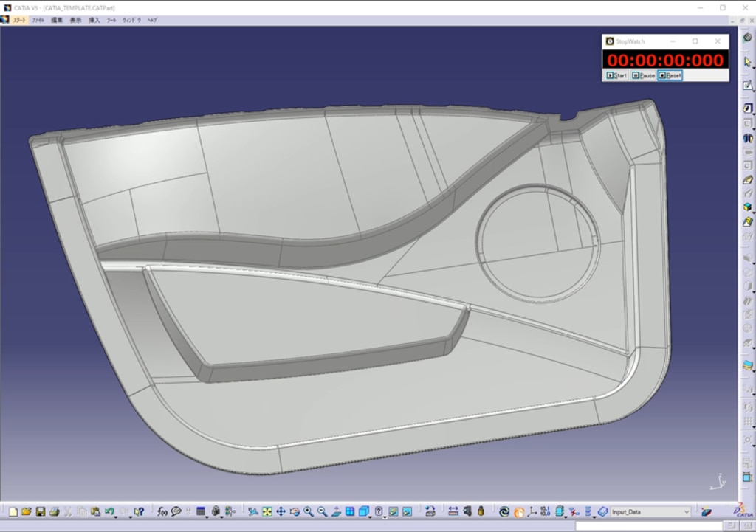Viewport: 756px width, 532px height.
Task: Switch to Normal View icon
Action: click(336, 512)
